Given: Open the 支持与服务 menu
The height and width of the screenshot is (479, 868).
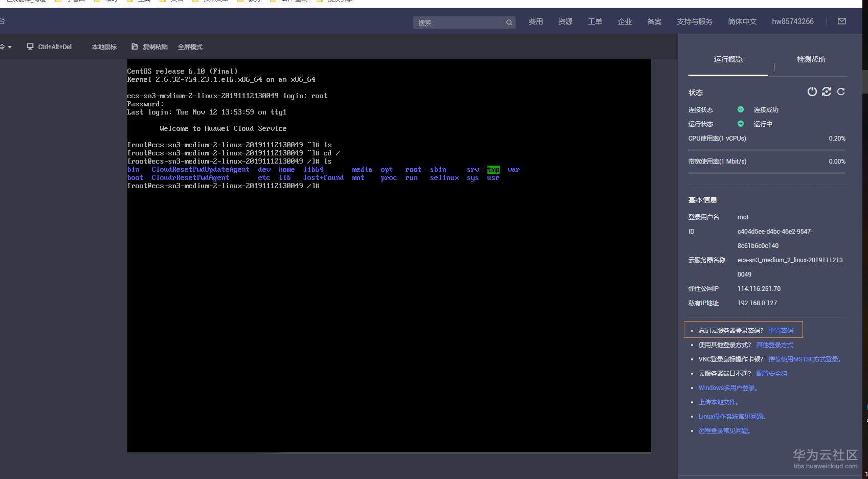Looking at the screenshot, I should 694,21.
